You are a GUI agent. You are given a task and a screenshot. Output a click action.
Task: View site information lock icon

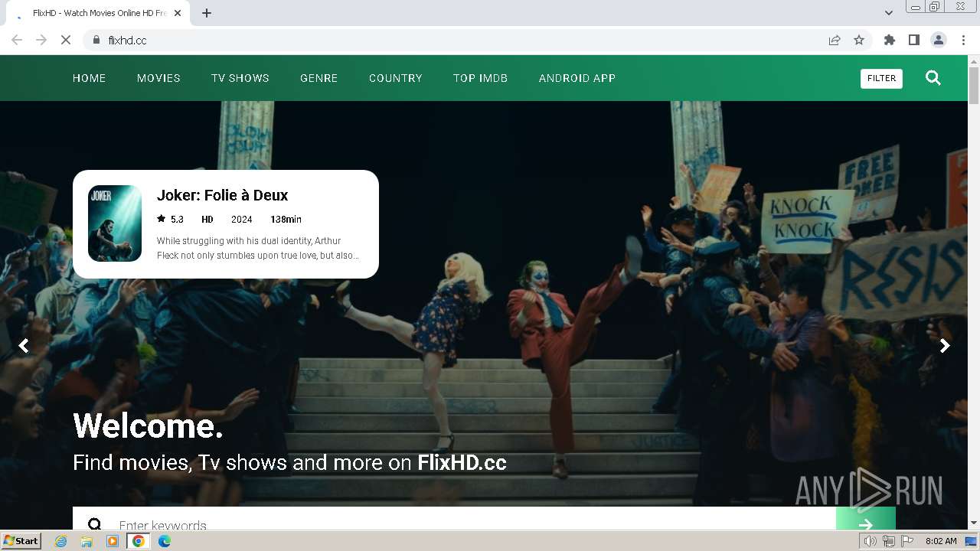pyautogui.click(x=96, y=40)
